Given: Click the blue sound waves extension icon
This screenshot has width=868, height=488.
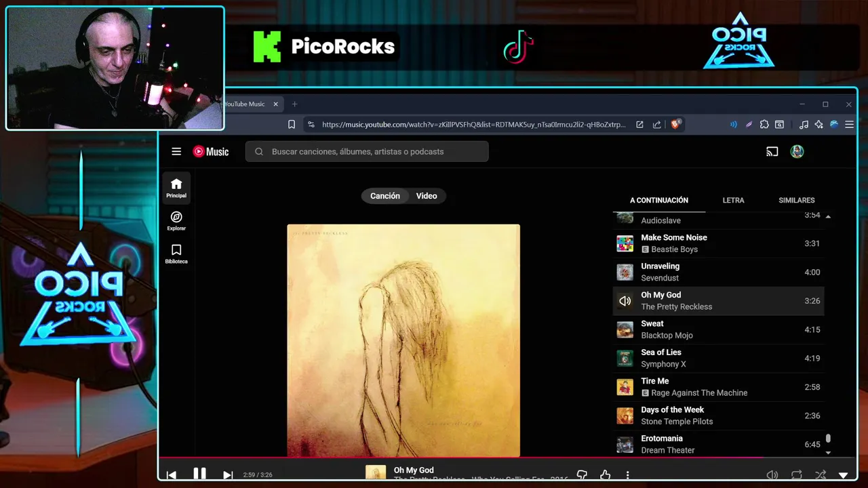Looking at the screenshot, I should coord(733,125).
